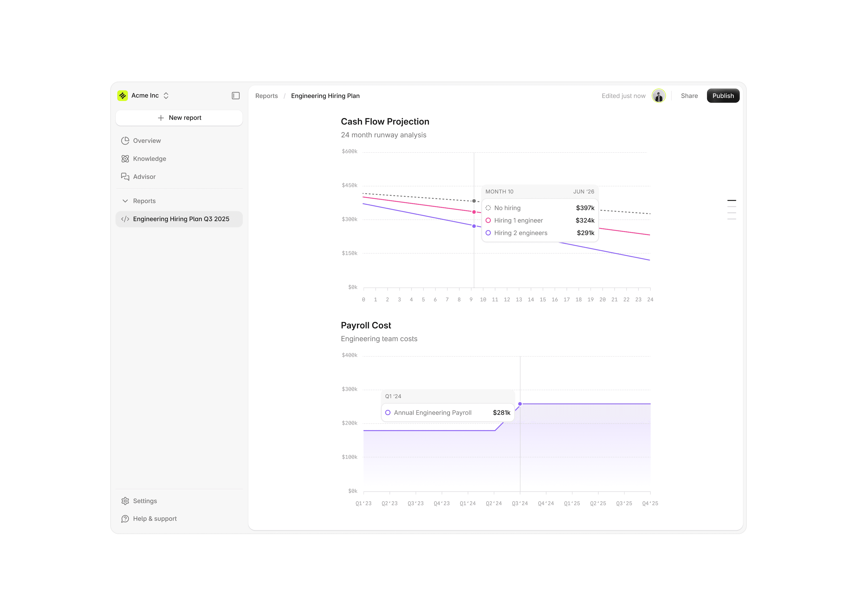
Task: Click the Overview pie chart icon
Action: coord(125,141)
